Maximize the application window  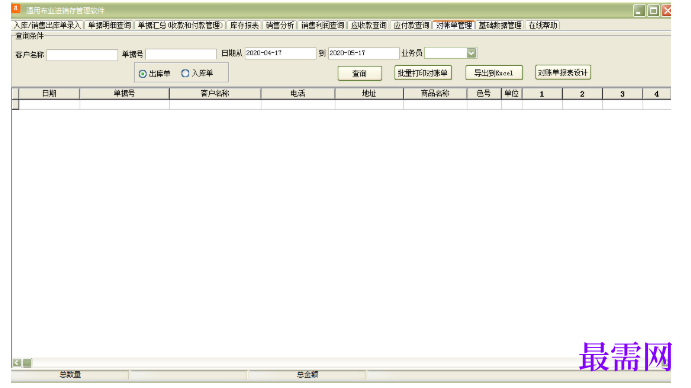[x=654, y=11]
